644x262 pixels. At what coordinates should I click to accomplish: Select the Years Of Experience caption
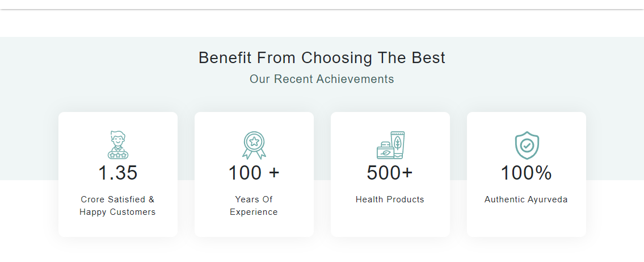pyautogui.click(x=254, y=206)
